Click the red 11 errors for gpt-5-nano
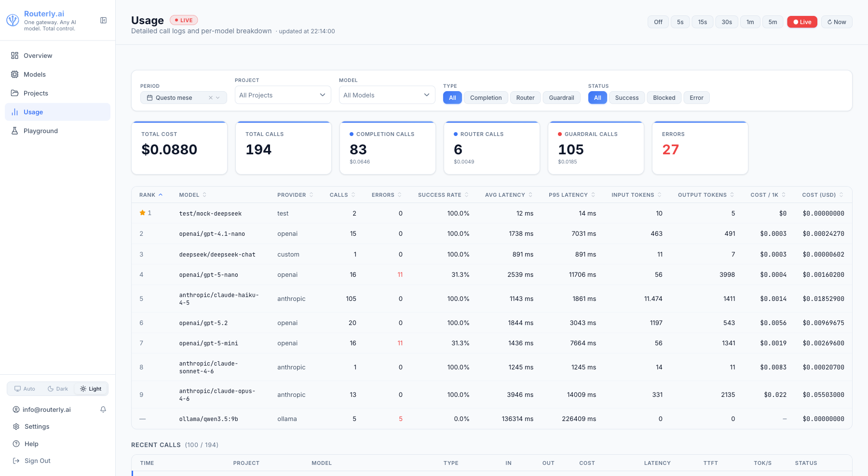 tap(400, 275)
